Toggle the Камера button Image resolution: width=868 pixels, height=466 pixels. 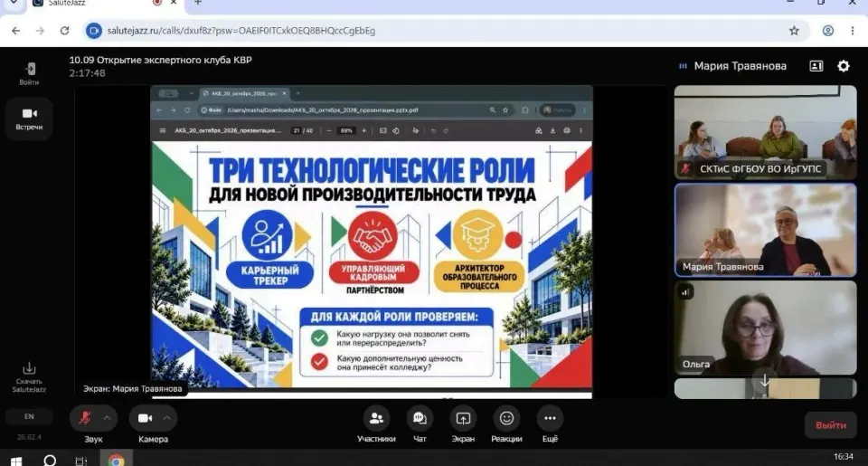pyautogui.click(x=145, y=418)
